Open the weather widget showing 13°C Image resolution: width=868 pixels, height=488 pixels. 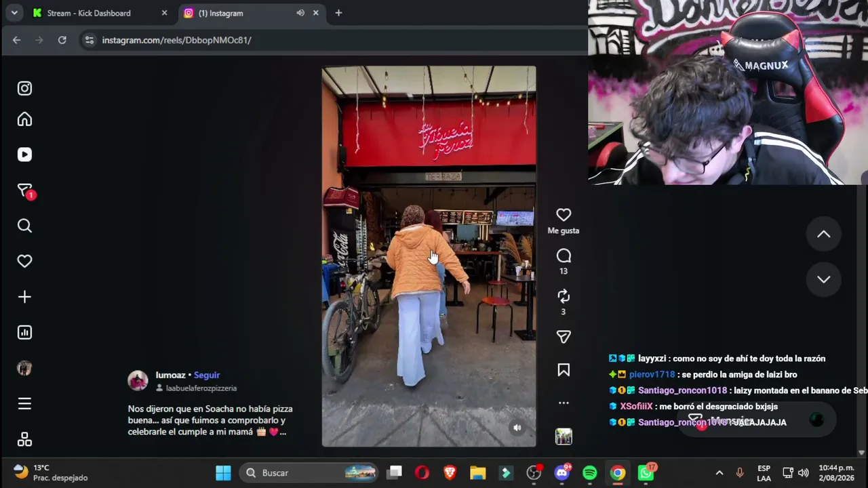(52, 473)
